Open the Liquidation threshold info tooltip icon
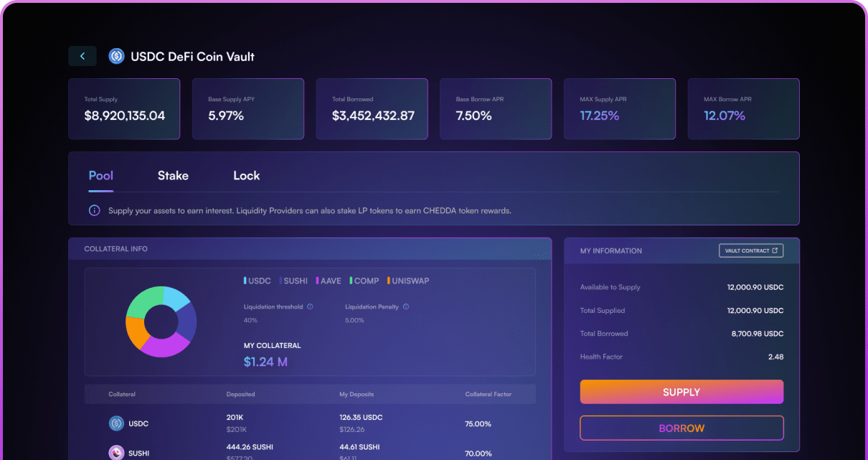The image size is (868, 460). 309,306
